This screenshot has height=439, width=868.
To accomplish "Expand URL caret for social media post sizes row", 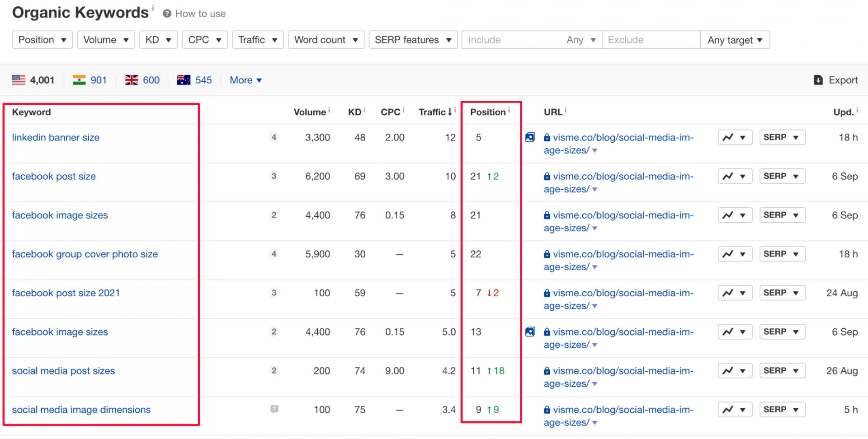I will (594, 384).
